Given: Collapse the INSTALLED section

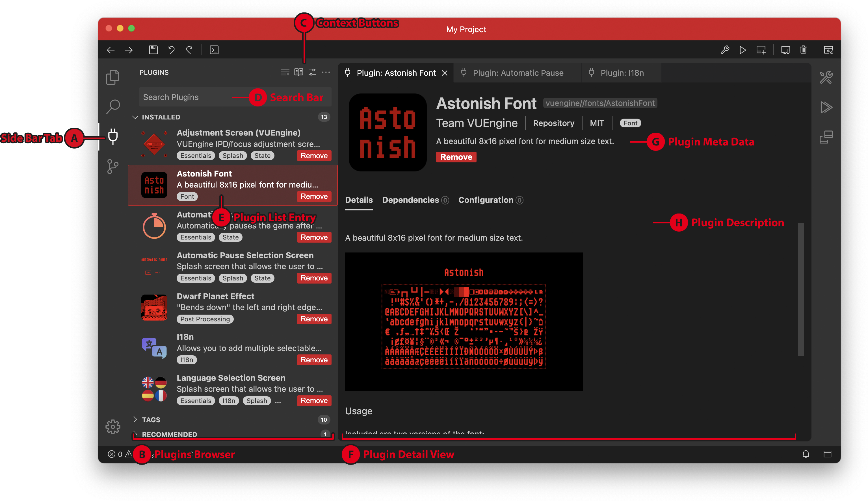Looking at the screenshot, I should click(231, 117).
